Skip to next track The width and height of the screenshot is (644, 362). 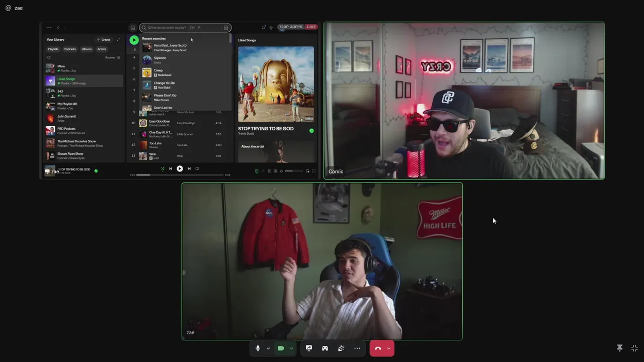coord(189,168)
